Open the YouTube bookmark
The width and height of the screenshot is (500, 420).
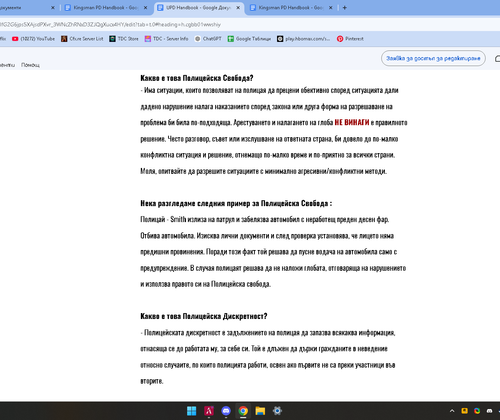tap(33, 39)
